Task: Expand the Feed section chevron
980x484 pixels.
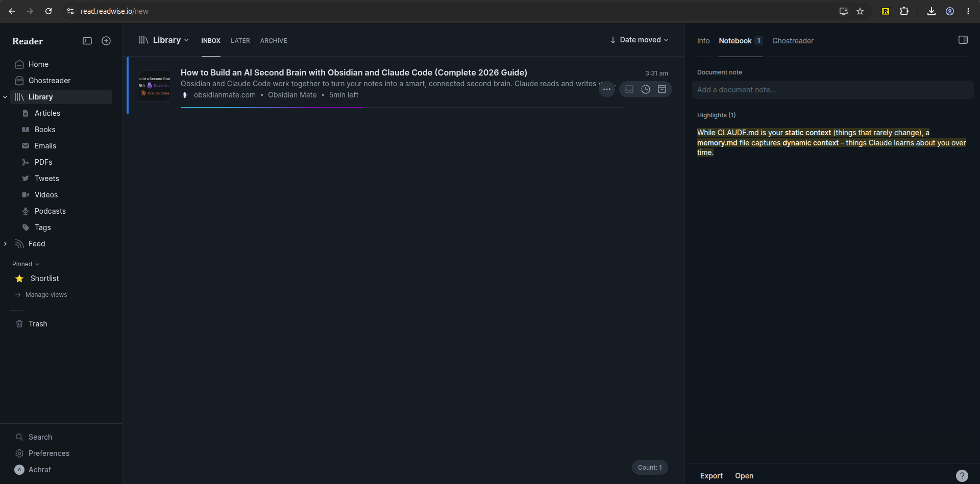Action: coord(5,244)
